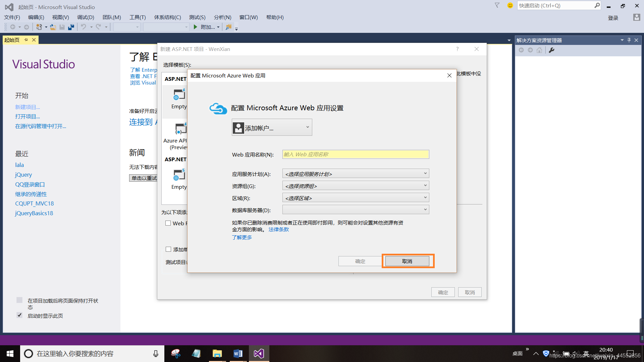Click the New Project toolbar icon

click(39, 27)
